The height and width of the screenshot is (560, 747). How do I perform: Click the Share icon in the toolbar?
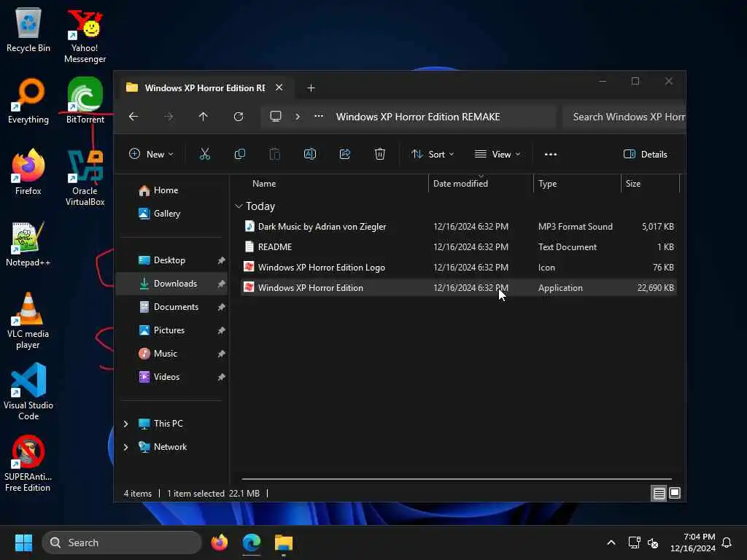(345, 154)
